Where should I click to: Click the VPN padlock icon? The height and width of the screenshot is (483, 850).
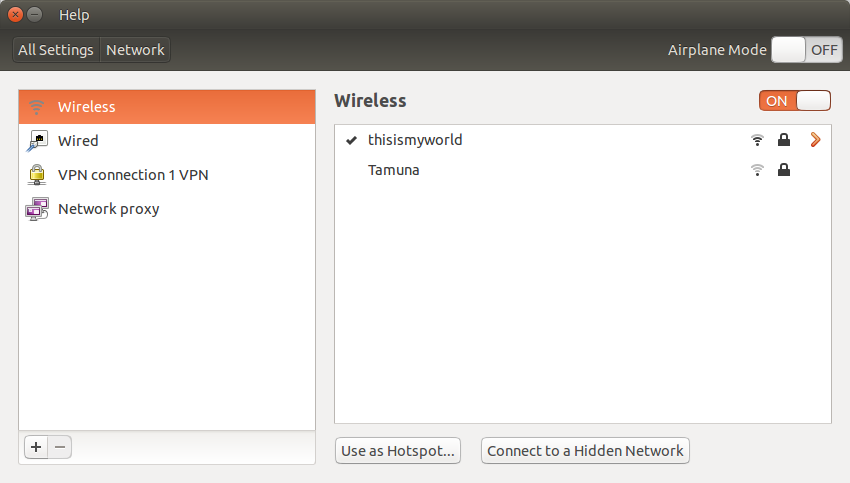(x=37, y=175)
